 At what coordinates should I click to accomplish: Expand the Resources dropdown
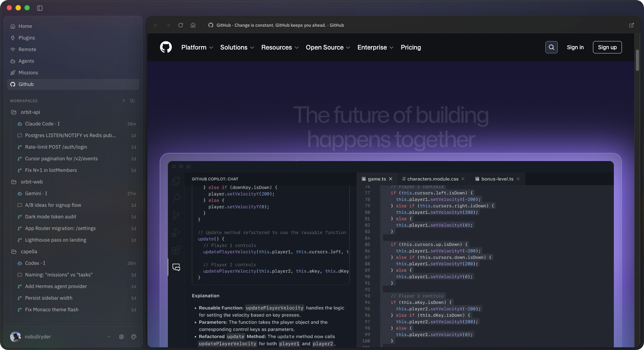point(280,47)
